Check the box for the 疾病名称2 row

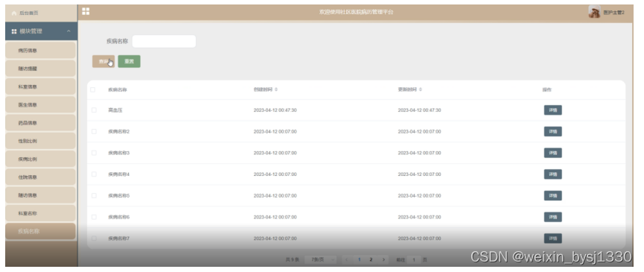94,131
